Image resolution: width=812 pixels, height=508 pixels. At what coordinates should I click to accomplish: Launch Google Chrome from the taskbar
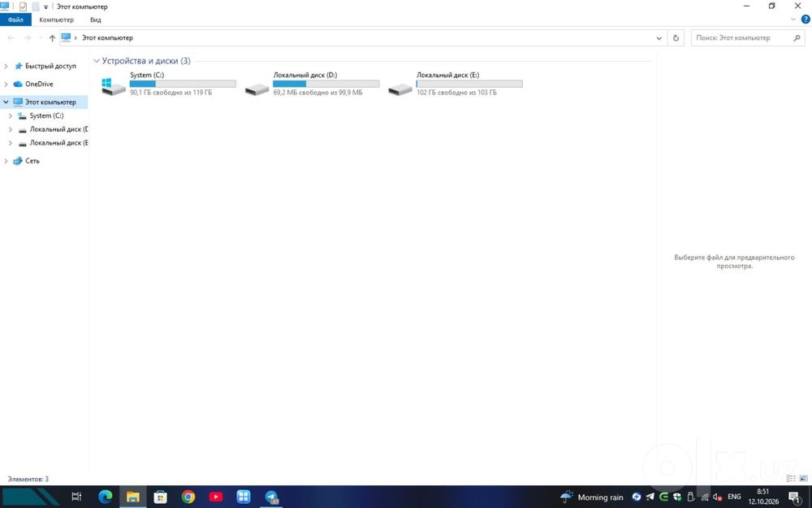pyautogui.click(x=188, y=497)
